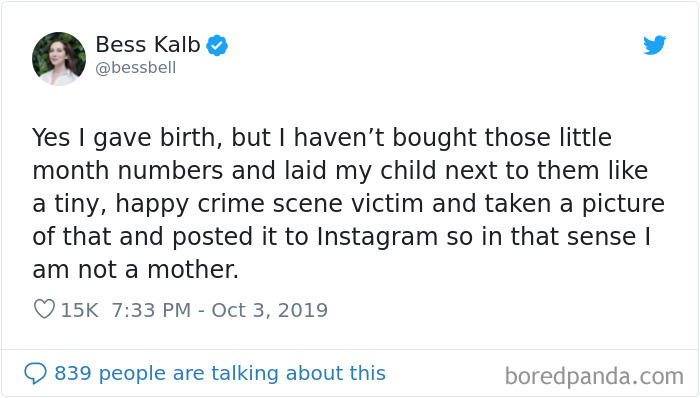The height and width of the screenshot is (398, 700).
Task: Open the Bess Kalb display name
Action: pos(148,45)
